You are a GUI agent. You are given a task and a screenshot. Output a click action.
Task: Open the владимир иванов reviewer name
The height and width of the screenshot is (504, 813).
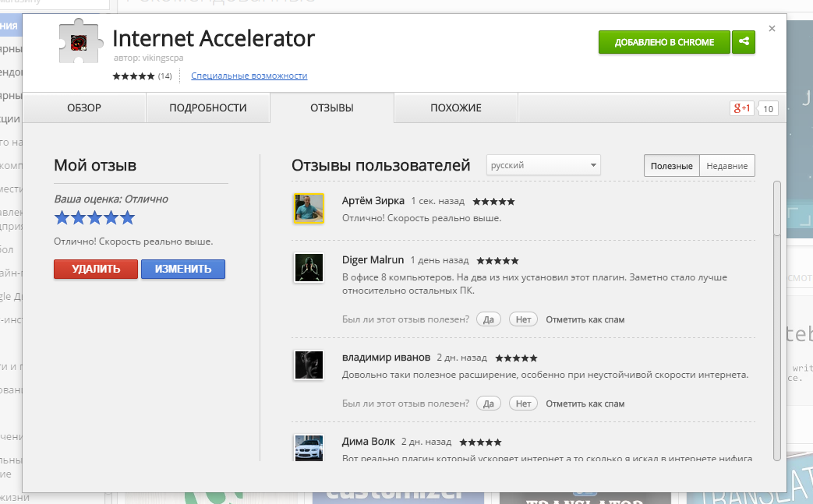387,358
